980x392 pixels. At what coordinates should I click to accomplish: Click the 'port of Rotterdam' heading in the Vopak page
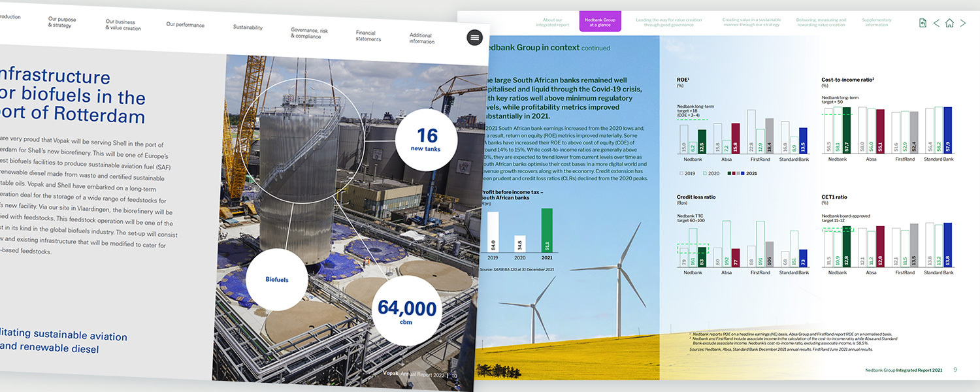(x=73, y=115)
